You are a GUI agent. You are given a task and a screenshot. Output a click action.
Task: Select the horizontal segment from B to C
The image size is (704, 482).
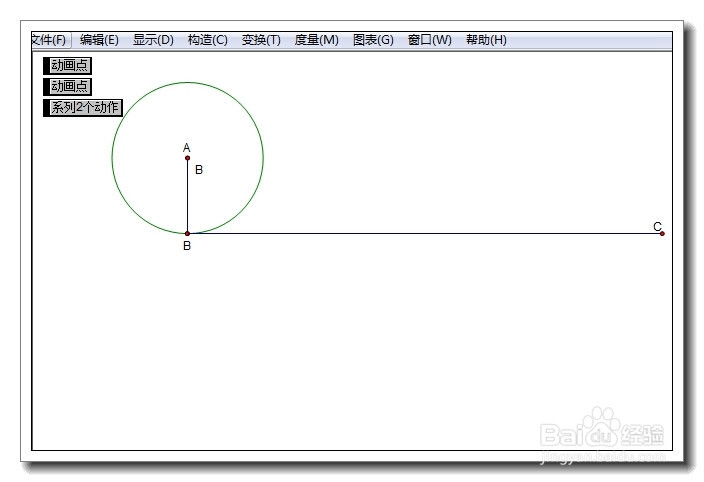pyautogui.click(x=425, y=233)
